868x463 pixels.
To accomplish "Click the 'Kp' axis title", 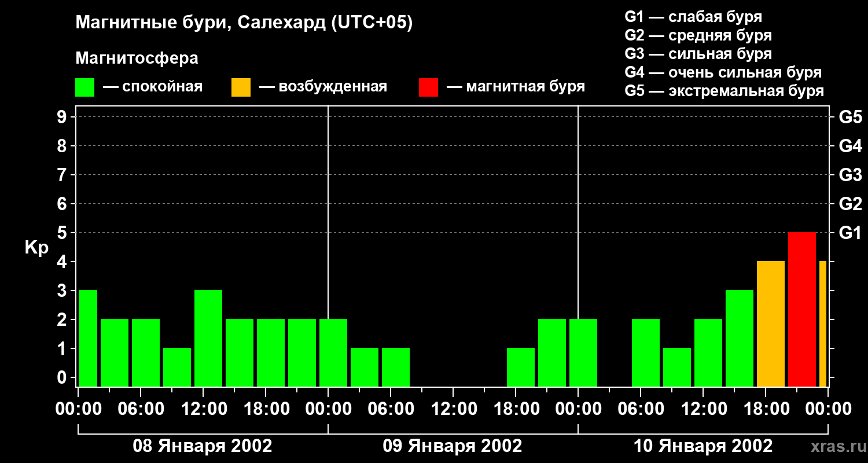I will click(36, 248).
